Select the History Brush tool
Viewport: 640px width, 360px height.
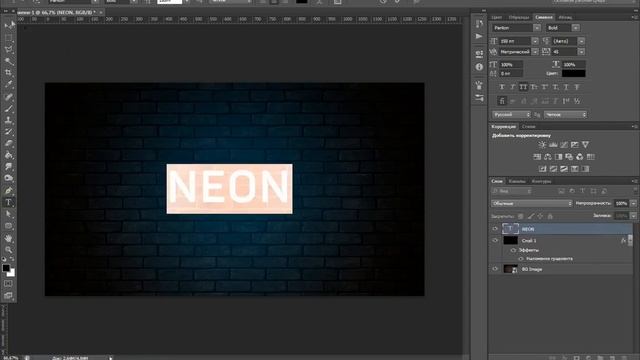coord(9,132)
